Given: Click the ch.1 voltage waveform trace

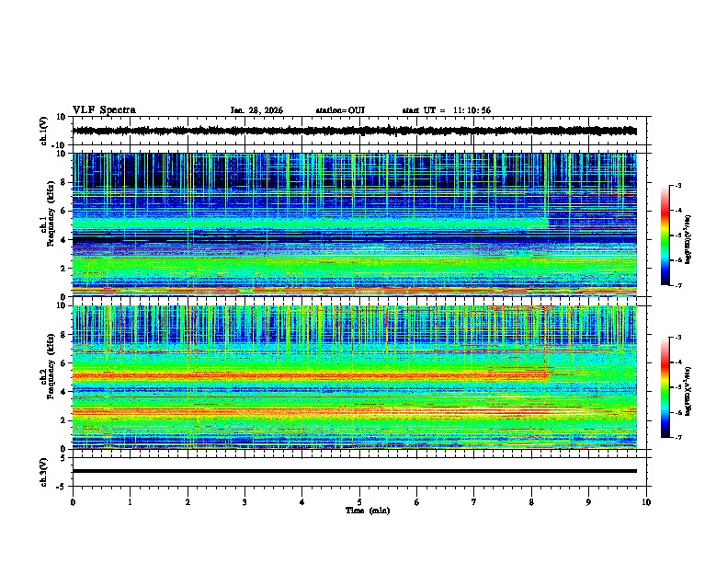Looking at the screenshot, I should 354,131.
